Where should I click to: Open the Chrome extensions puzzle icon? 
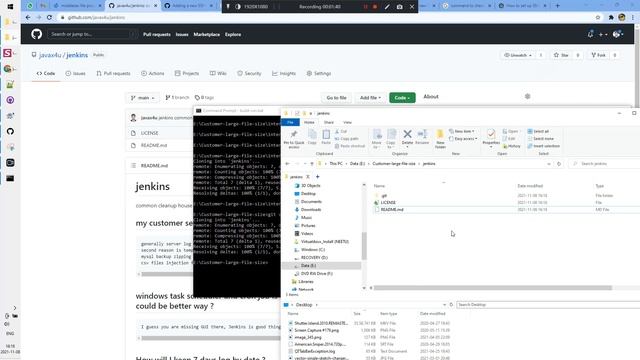coord(611,18)
